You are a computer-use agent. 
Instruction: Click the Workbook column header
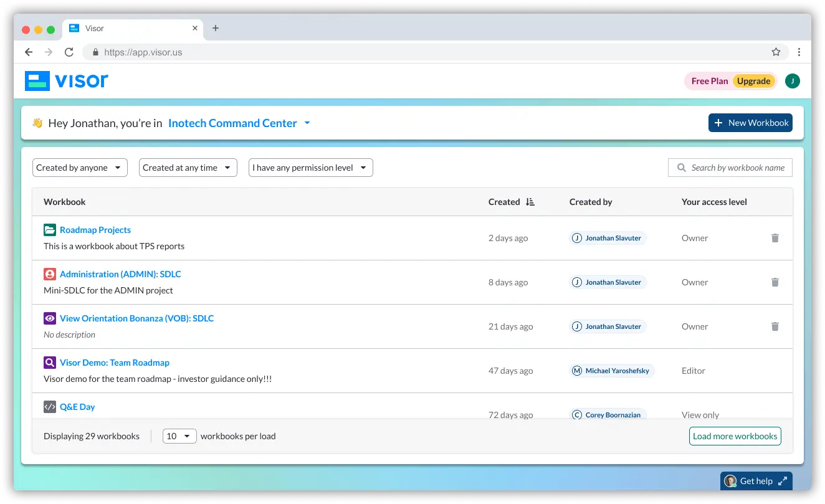pyautogui.click(x=64, y=202)
